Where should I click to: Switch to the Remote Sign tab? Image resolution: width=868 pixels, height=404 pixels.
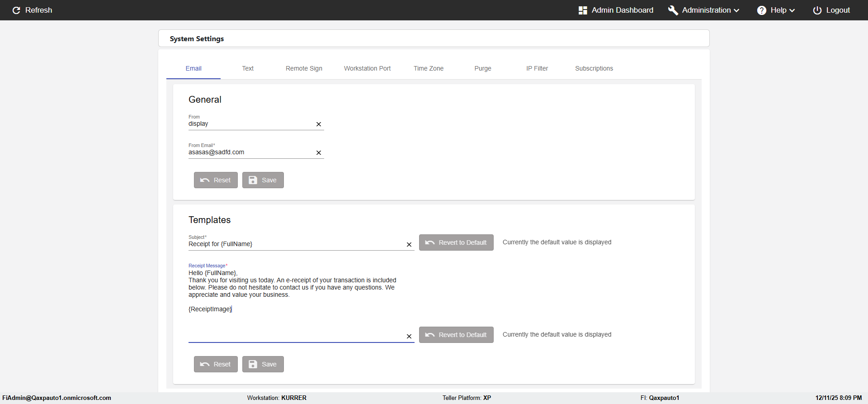304,68
